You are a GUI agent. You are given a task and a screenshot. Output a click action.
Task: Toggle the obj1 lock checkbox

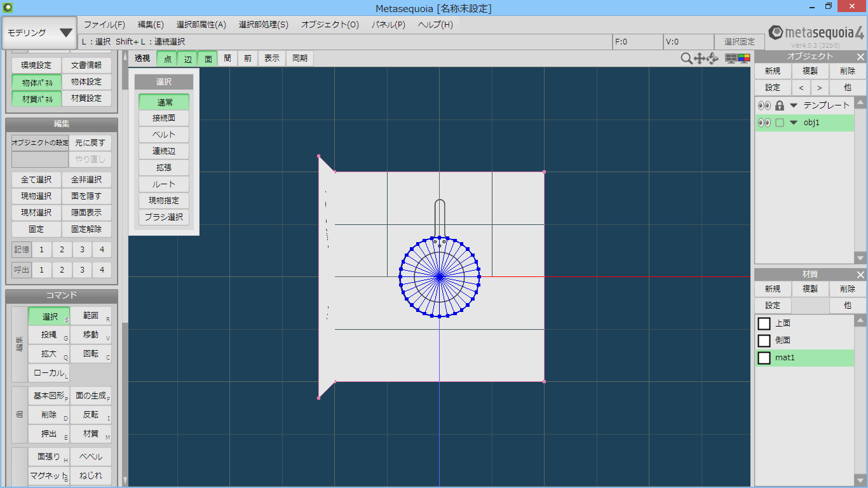pos(780,123)
